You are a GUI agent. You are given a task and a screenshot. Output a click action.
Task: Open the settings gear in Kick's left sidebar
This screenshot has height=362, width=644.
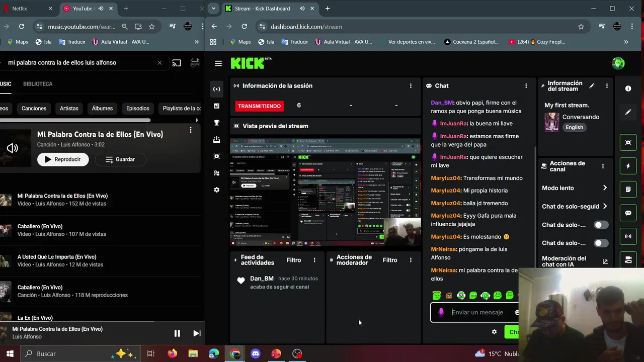pyautogui.click(x=217, y=190)
